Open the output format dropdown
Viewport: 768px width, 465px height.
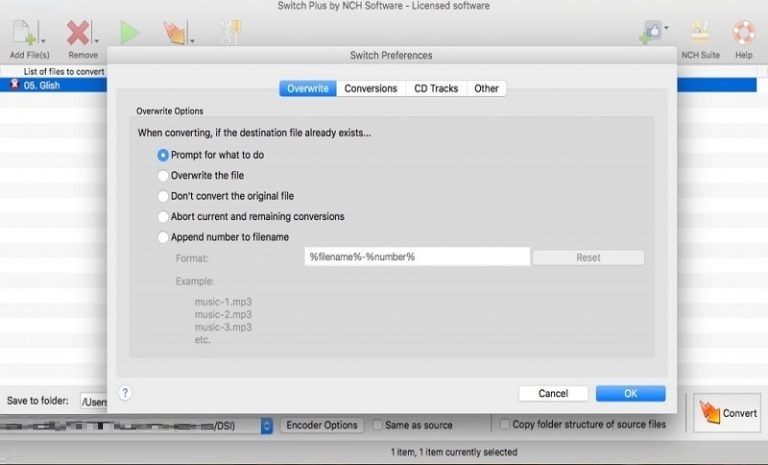coord(266,425)
